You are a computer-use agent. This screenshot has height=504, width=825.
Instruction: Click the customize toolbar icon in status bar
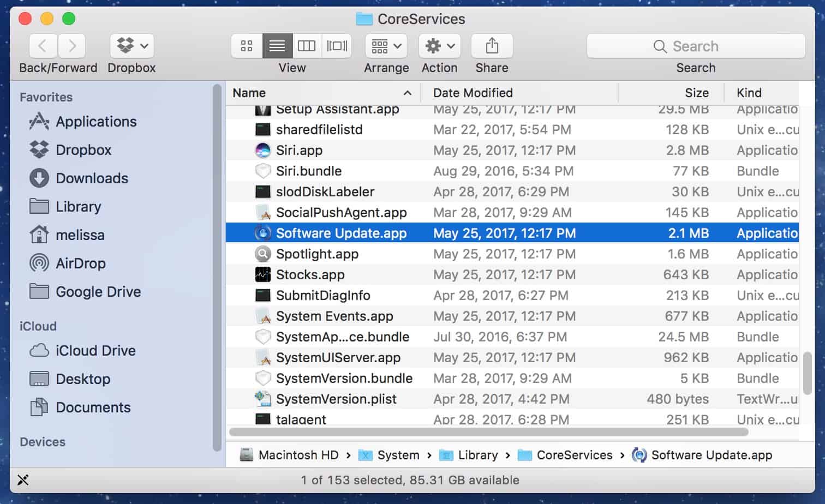[23, 480]
